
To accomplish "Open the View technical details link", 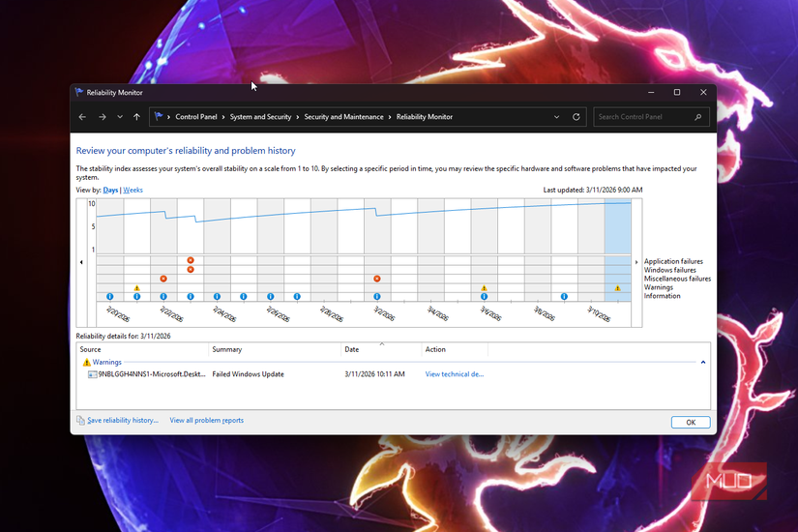I will pyautogui.click(x=455, y=374).
